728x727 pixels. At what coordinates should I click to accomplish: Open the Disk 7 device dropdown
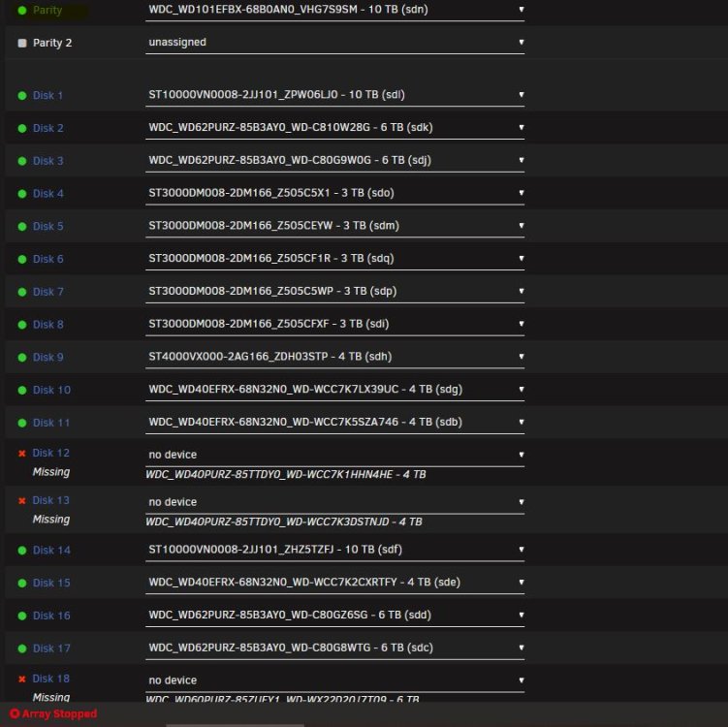click(x=334, y=292)
